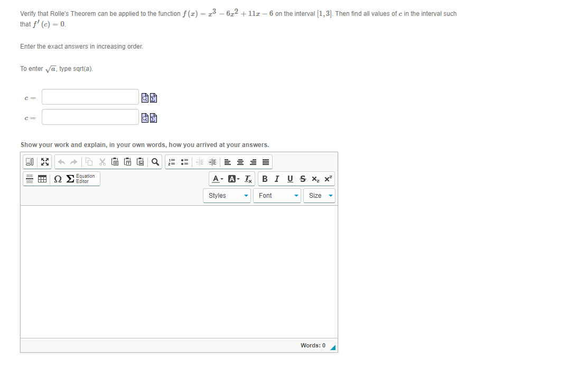
Task: Remove formatting with the Ix icon
Action: tap(247, 179)
